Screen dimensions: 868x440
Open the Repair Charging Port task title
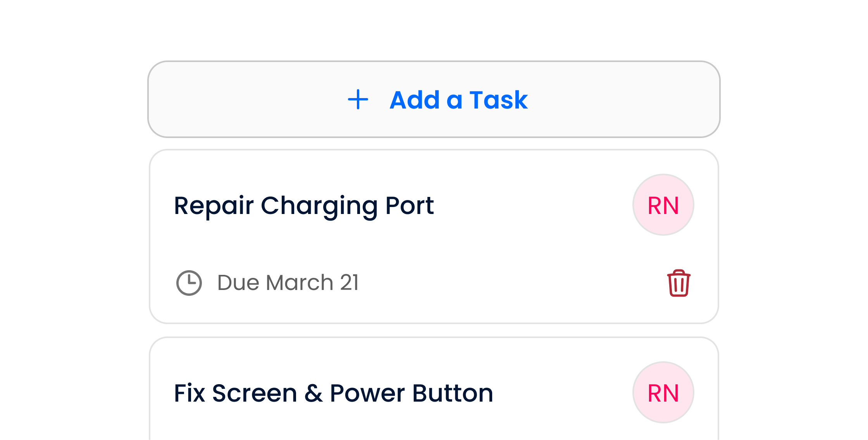click(304, 205)
